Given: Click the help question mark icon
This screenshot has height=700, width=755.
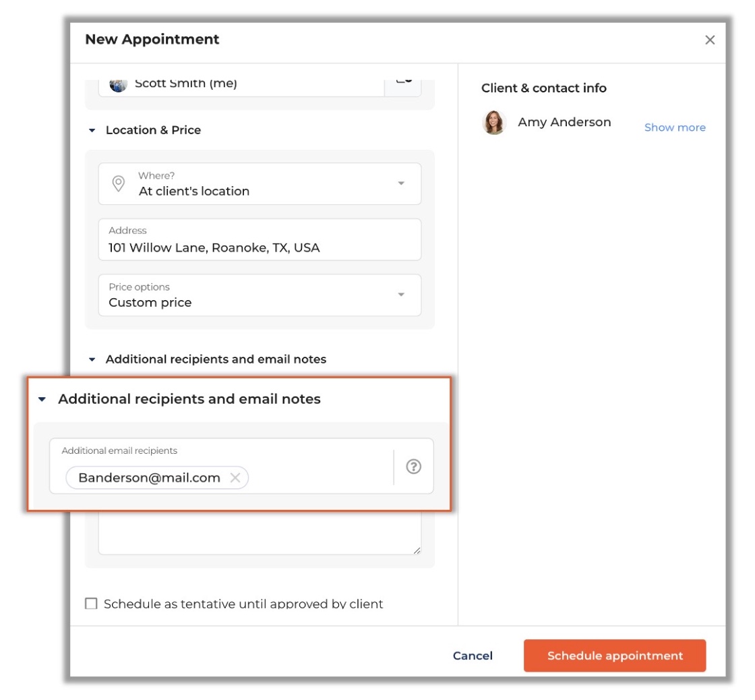Looking at the screenshot, I should pos(414,467).
